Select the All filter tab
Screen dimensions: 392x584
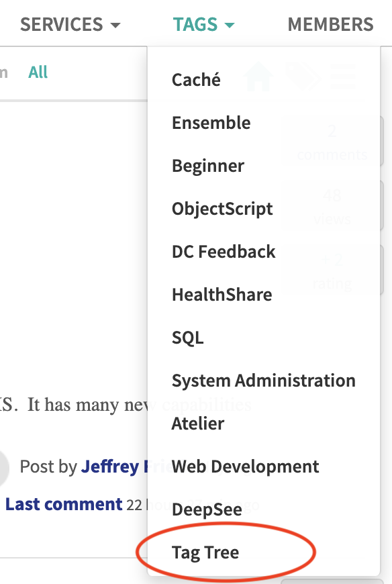(x=38, y=72)
